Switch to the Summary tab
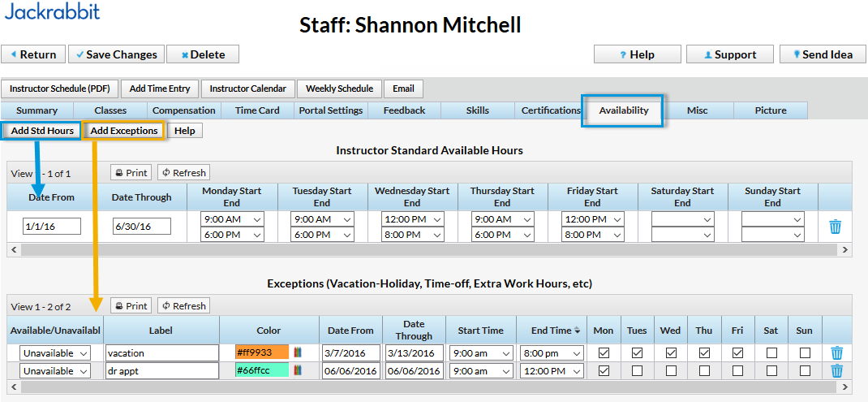 point(37,110)
